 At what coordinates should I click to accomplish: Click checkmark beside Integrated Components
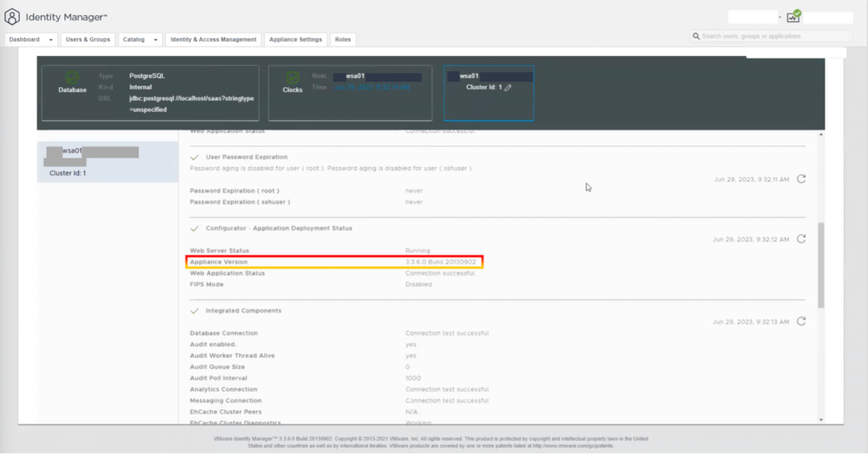tap(194, 311)
